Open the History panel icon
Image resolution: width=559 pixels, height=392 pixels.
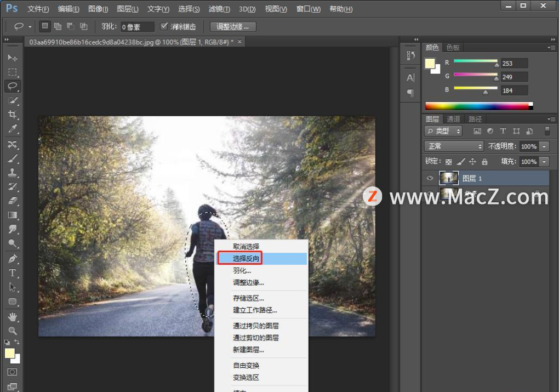tap(410, 55)
